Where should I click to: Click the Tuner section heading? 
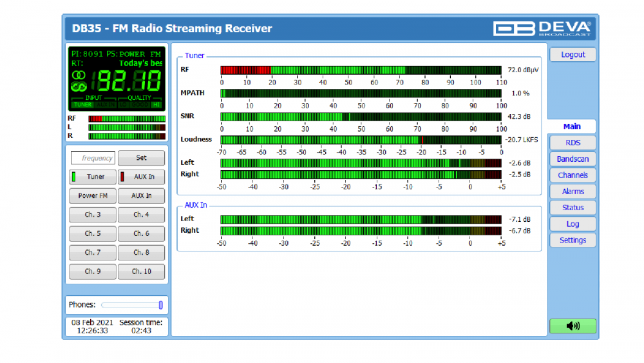tap(194, 55)
